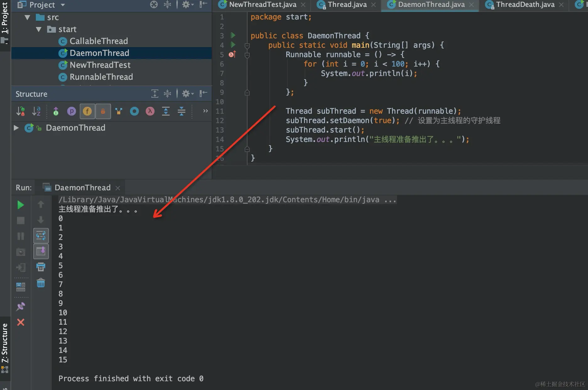Click the Exit icon in Run toolbar
588x390 pixels.
tap(21, 268)
